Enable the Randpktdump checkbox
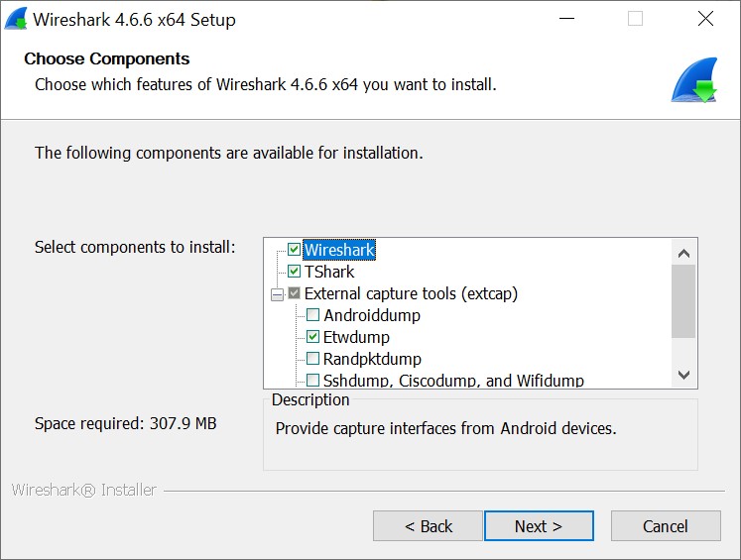The width and height of the screenshot is (741, 560). [x=312, y=359]
